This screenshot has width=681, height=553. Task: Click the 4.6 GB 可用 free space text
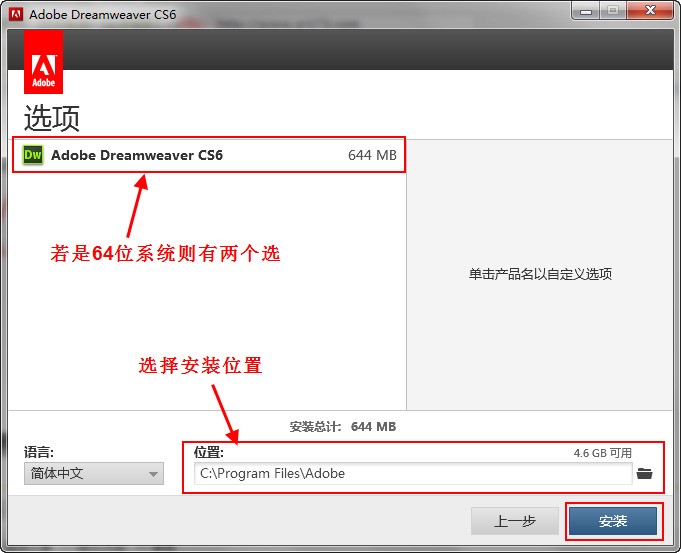[602, 453]
